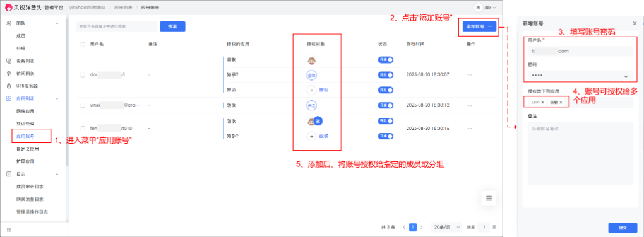This screenshot has width=644, height=237.
Task: Toggle status switch for fen account's 领歌
Action: [x=386, y=121]
